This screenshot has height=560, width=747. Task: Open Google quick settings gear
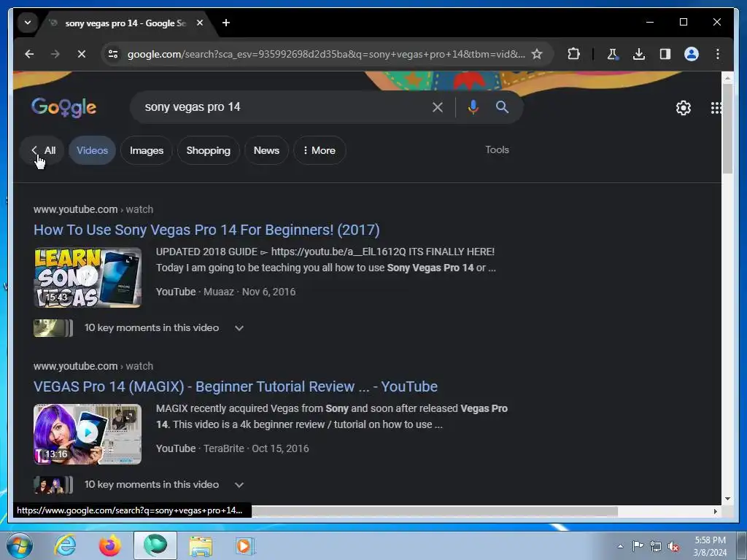click(x=683, y=108)
